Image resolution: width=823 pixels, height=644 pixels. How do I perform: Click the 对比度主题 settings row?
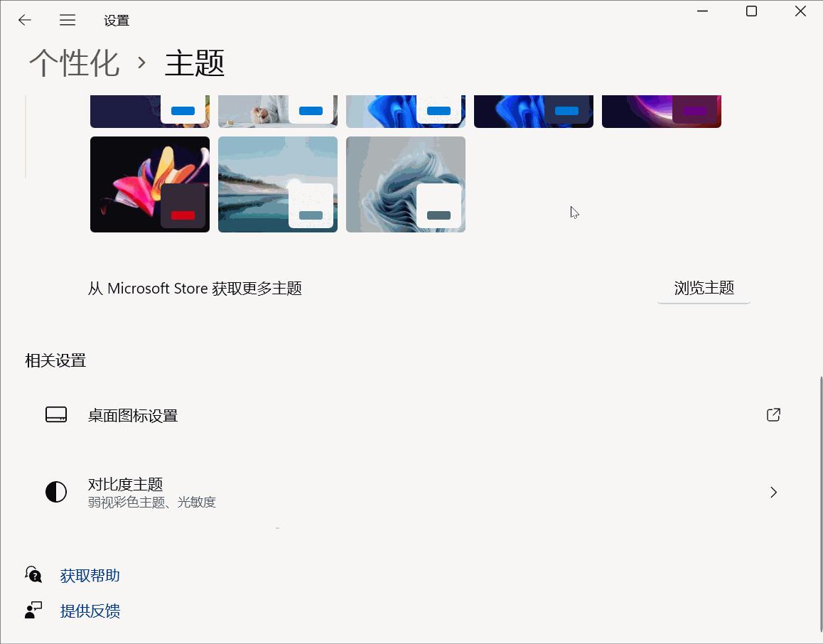(x=412, y=491)
